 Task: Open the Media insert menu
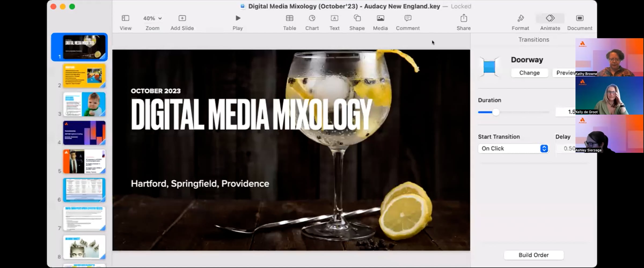(x=380, y=18)
